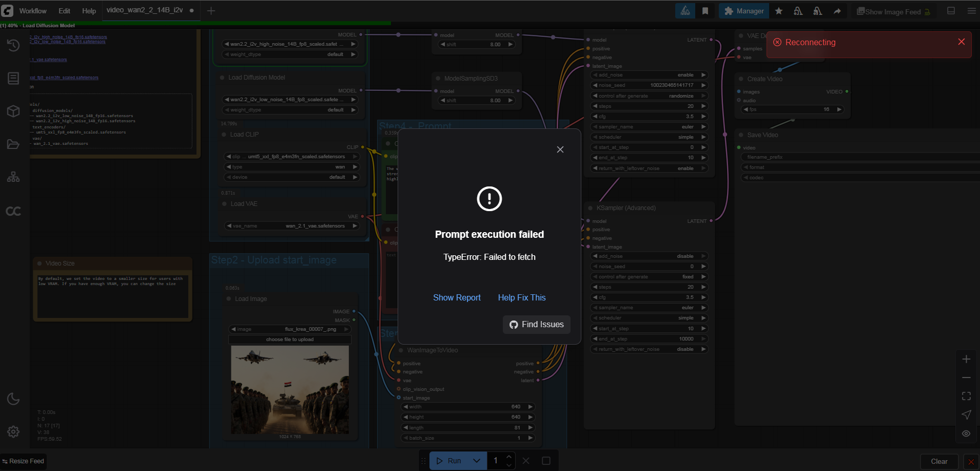Zoom in with the plus canvas button
Image resolution: width=980 pixels, height=471 pixels.
[966, 359]
